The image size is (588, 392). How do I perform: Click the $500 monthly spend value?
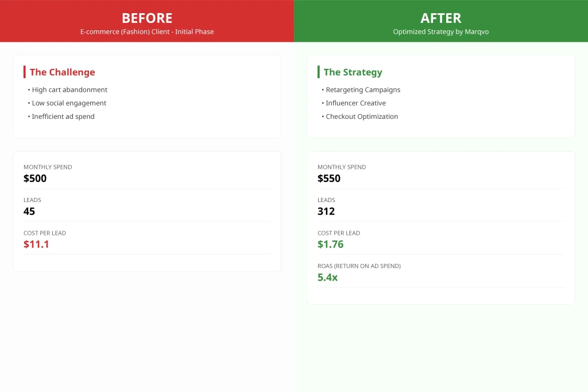35,178
